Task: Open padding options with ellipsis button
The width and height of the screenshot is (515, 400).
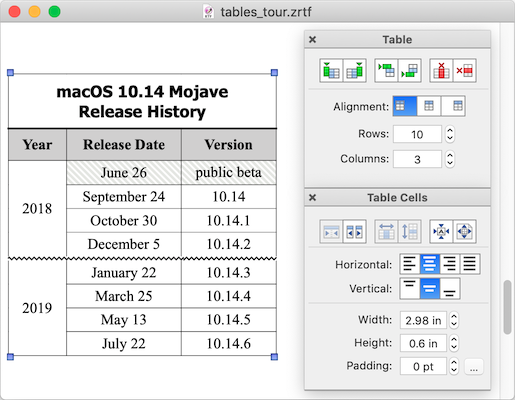Action: click(x=474, y=367)
